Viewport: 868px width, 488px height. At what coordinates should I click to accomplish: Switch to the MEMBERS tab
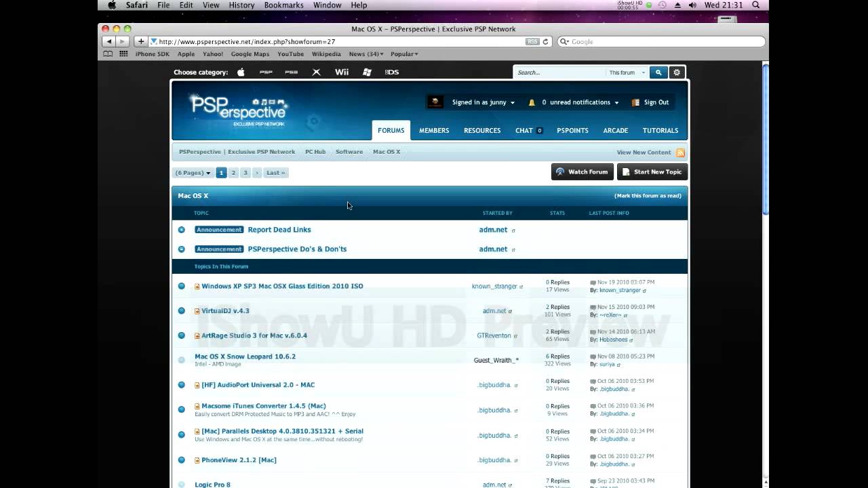point(434,131)
